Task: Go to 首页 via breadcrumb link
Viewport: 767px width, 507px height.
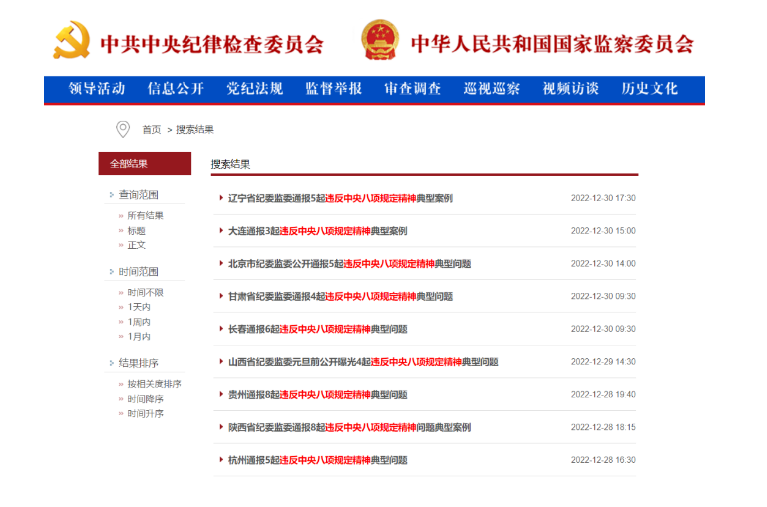Action: click(x=152, y=130)
